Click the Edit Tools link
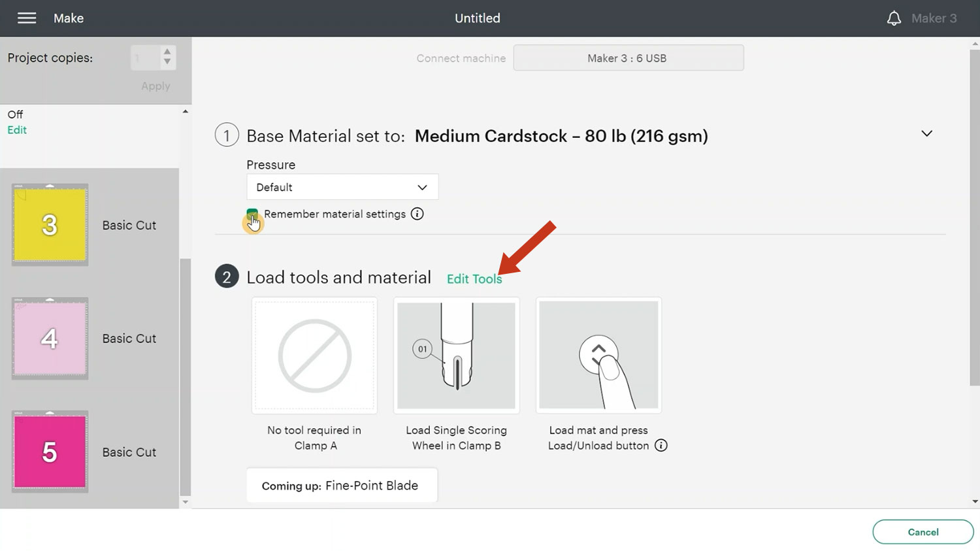 [474, 279]
